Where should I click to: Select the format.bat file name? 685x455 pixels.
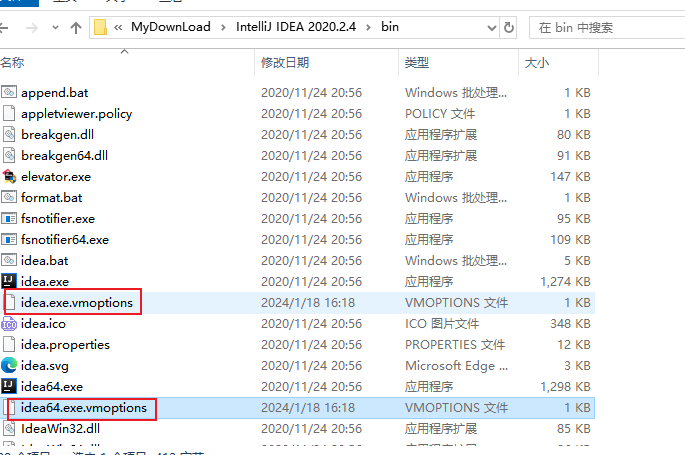tap(52, 197)
